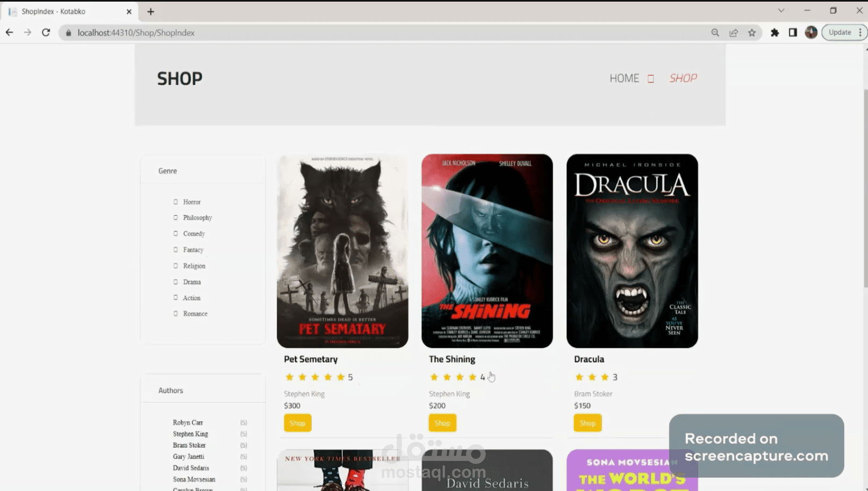Toggle the browser side panel icon
This screenshot has height=491, width=868.
pos(793,32)
